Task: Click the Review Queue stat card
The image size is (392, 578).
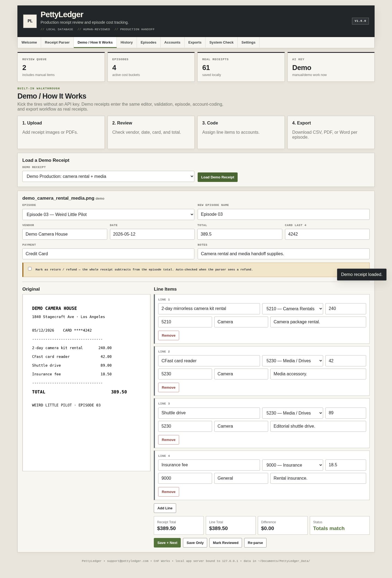Action: tap(61, 67)
